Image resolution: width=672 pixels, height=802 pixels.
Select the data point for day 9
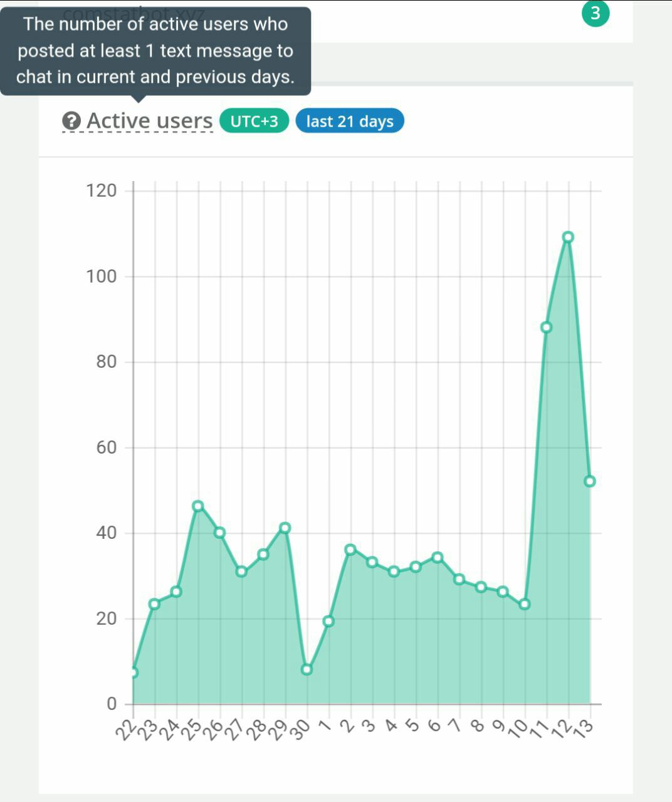click(503, 591)
